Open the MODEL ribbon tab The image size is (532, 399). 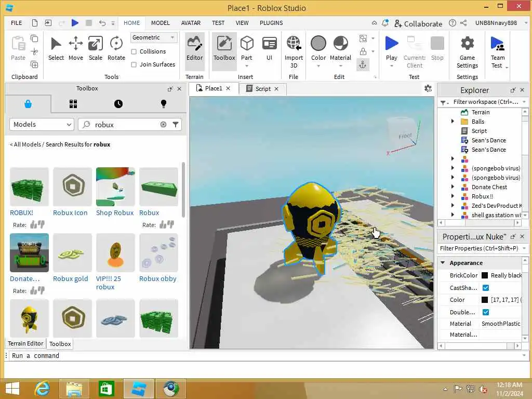click(160, 23)
